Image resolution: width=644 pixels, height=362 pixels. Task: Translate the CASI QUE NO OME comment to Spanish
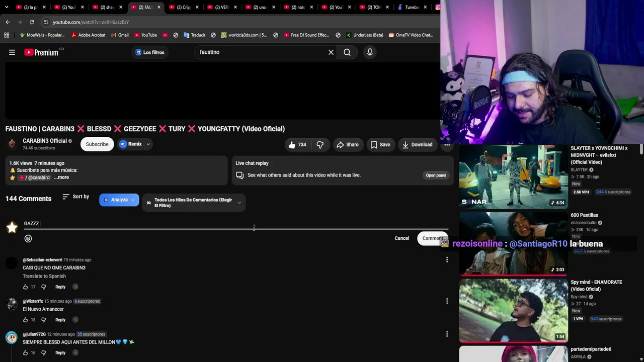(x=44, y=276)
